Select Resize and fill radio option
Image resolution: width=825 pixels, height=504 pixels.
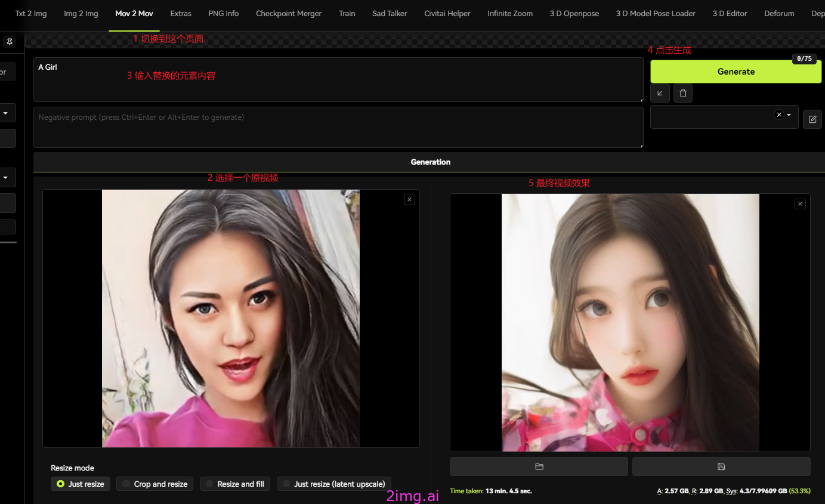point(235,484)
